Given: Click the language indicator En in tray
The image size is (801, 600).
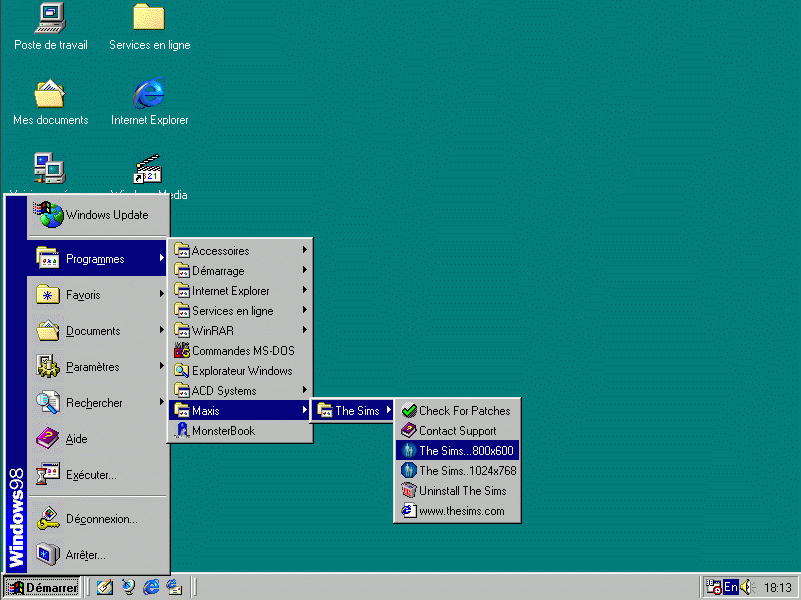Looking at the screenshot, I should (x=730, y=587).
